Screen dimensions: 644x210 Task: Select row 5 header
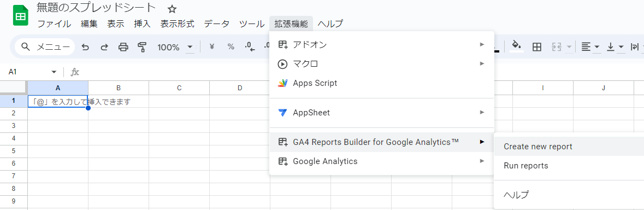14,151
